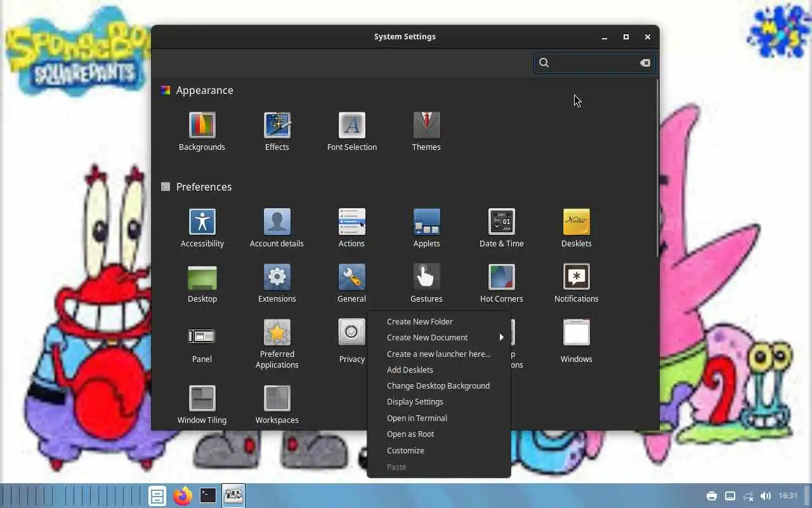Clear the search field with the X button
The height and width of the screenshot is (508, 812).
tap(645, 63)
